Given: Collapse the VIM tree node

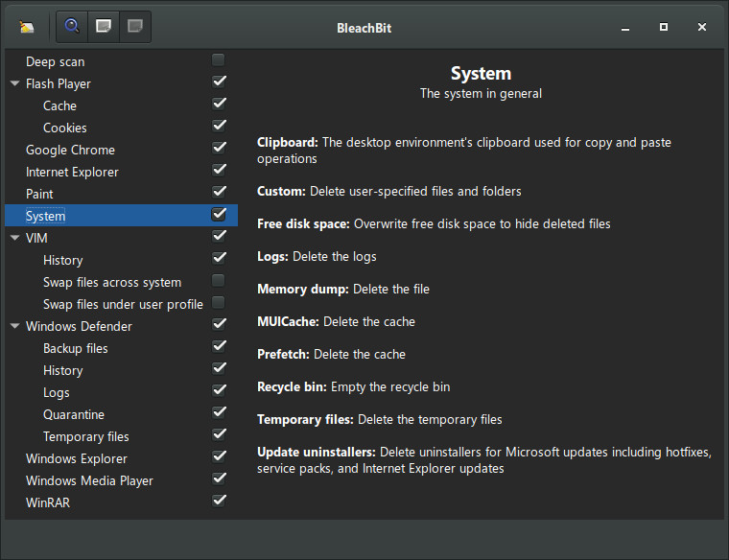Looking at the screenshot, I should (x=14, y=238).
